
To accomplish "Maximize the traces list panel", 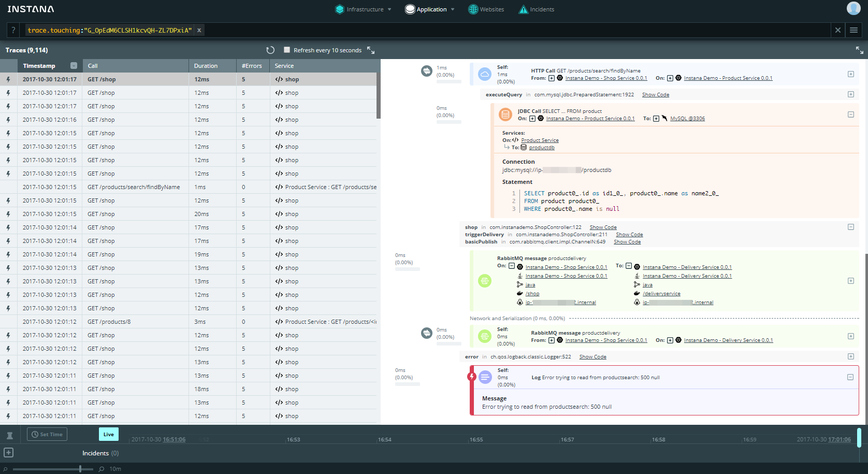I will (371, 50).
